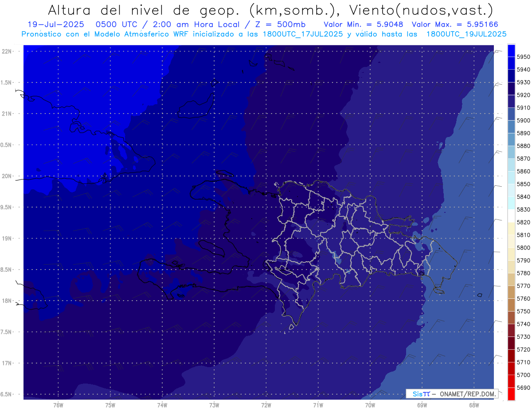
Task: Click the 71W longitude axis label
Action: (318, 405)
